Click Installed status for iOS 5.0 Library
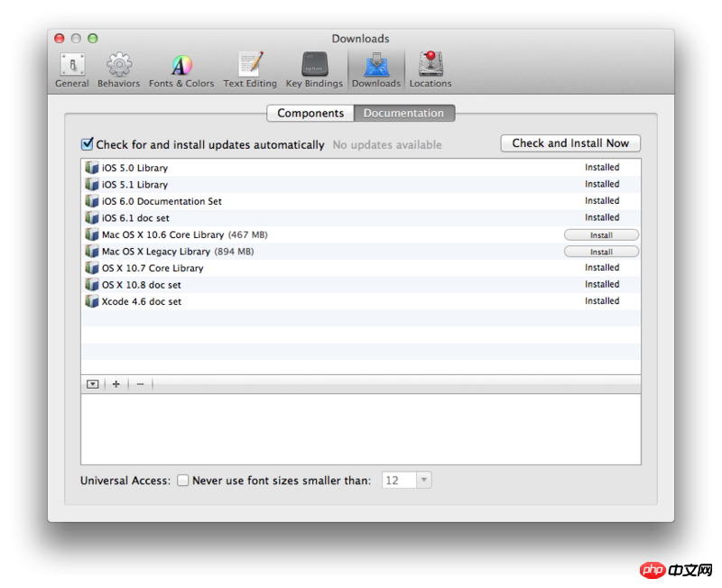The height and width of the screenshot is (588, 722). pyautogui.click(x=602, y=168)
